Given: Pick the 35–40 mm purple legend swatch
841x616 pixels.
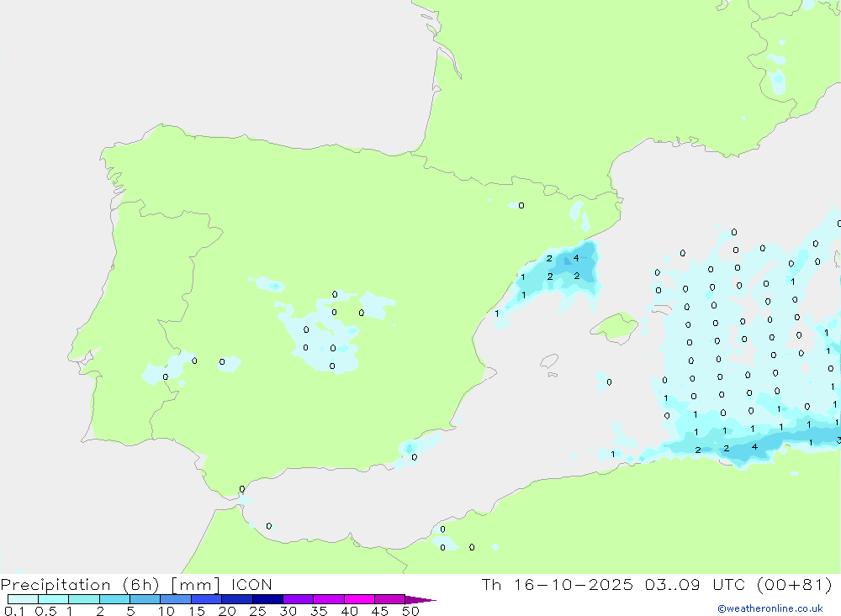Looking at the screenshot, I should [x=329, y=599].
